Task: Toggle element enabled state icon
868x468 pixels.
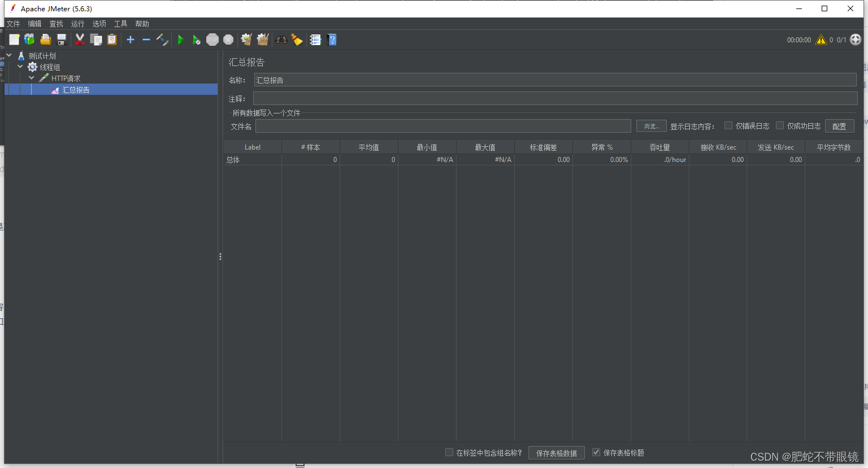Action: pos(162,40)
